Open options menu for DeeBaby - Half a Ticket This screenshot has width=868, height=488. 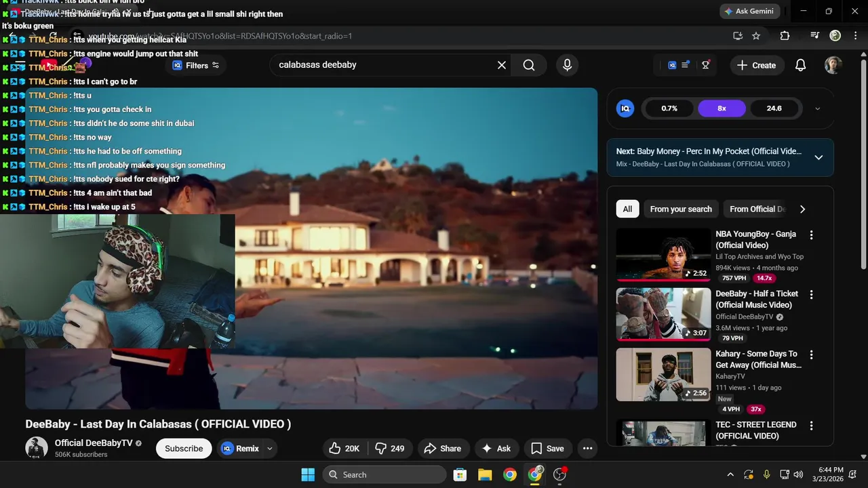(x=811, y=295)
